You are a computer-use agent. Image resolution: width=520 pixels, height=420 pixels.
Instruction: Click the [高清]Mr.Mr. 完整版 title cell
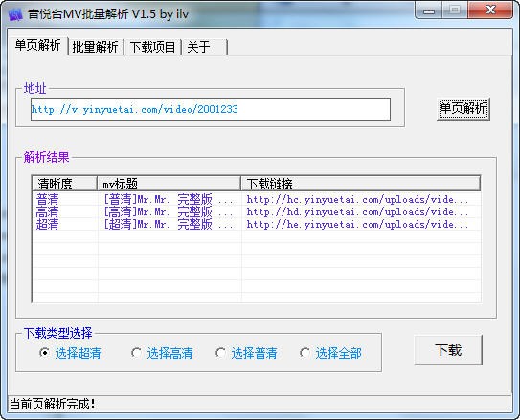[x=170, y=211]
